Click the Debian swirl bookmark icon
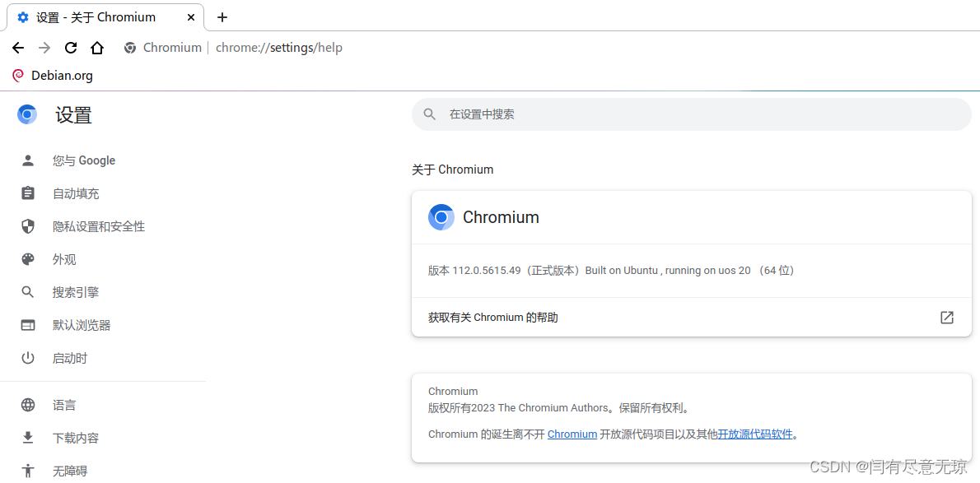Viewport: 980px width, 483px height. point(18,77)
